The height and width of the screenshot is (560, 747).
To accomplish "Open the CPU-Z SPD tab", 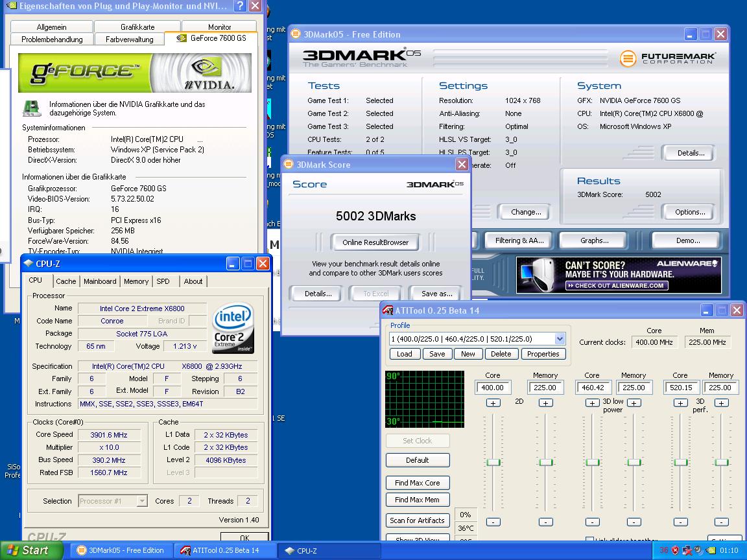I will click(x=163, y=281).
